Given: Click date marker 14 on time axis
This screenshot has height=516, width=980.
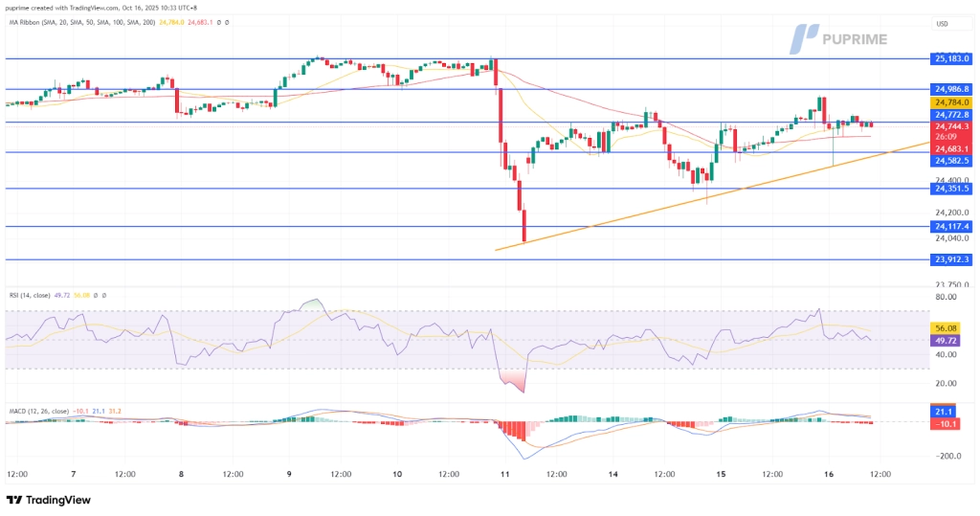Looking at the screenshot, I should (x=612, y=474).
